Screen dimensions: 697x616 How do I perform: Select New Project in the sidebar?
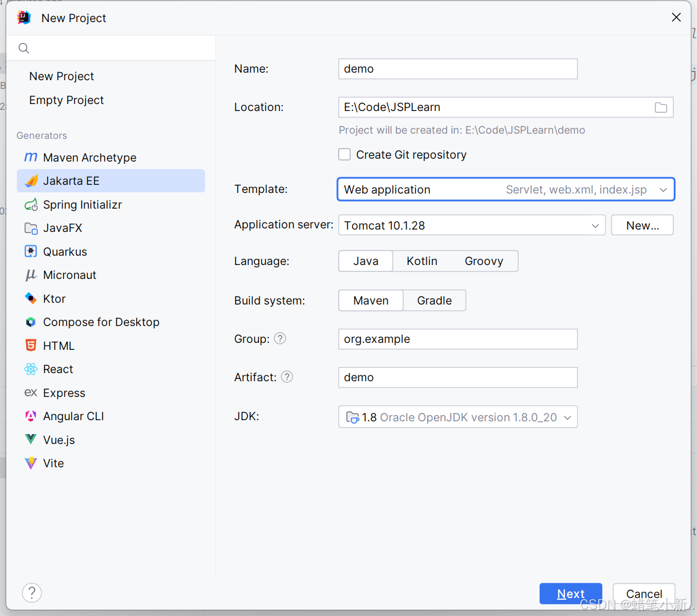[x=62, y=76]
